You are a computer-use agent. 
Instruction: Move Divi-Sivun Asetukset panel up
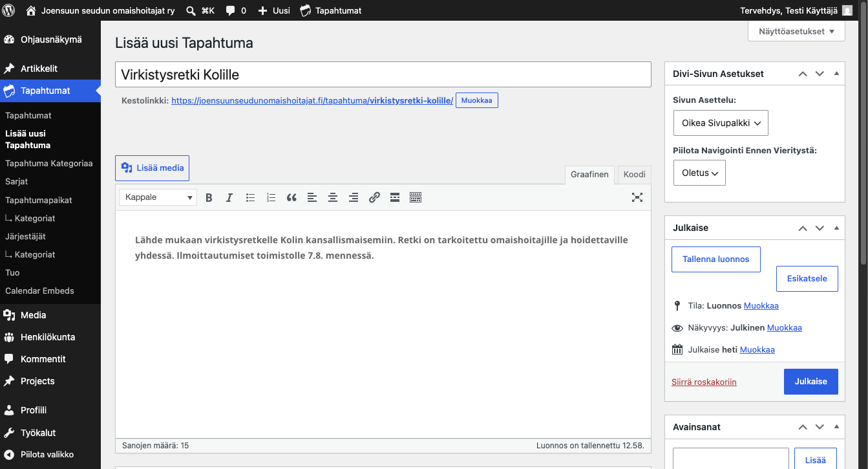[x=803, y=74]
